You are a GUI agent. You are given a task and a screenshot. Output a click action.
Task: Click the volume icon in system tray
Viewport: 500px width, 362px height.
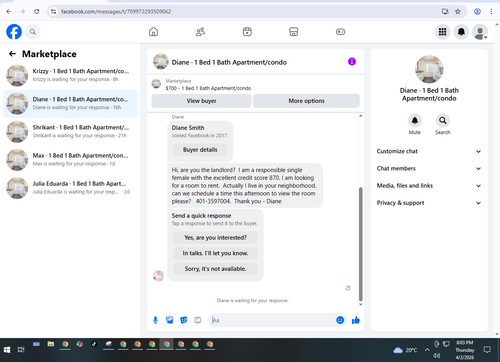click(437, 356)
